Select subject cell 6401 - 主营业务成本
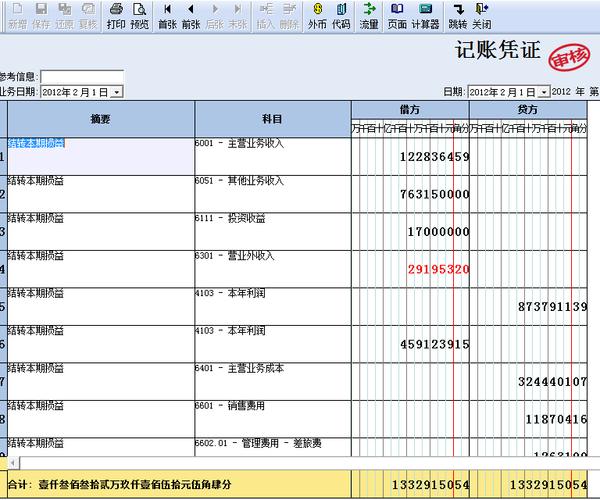 (x=272, y=381)
